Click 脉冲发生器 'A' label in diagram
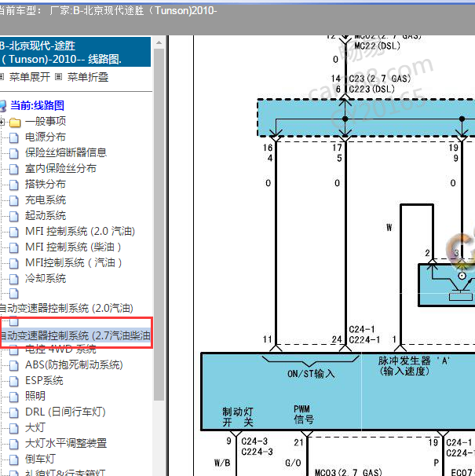 point(414,366)
